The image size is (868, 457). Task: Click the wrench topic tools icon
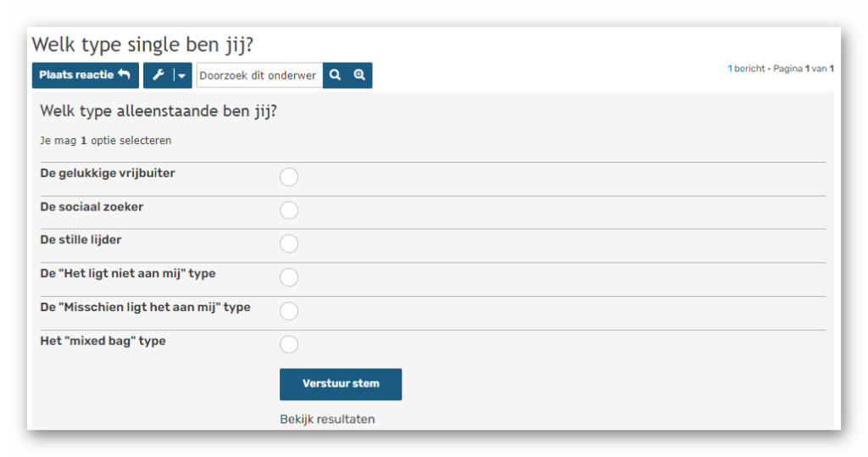click(x=159, y=75)
